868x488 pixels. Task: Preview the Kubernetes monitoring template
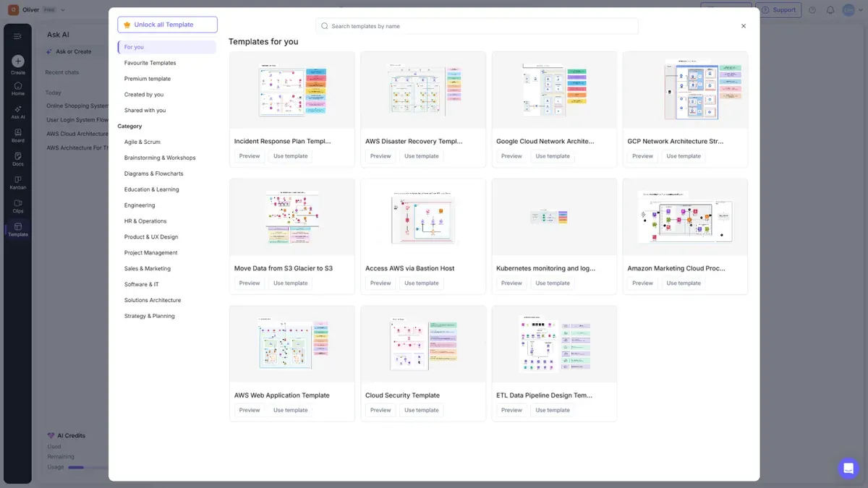[x=511, y=283]
